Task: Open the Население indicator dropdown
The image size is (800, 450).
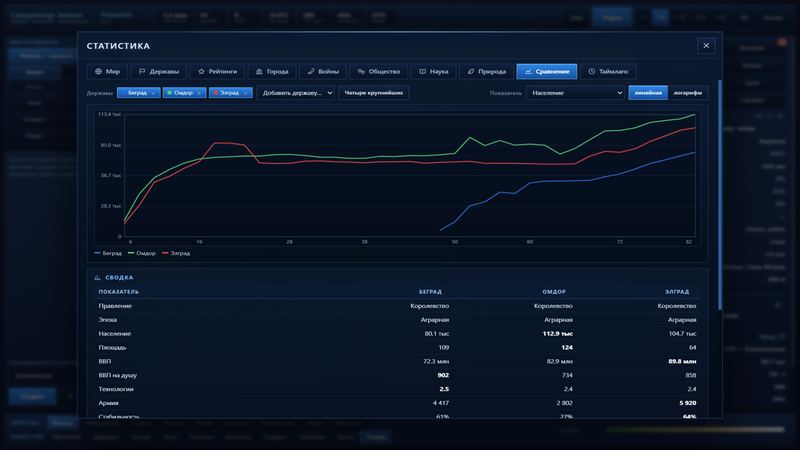Action: point(576,93)
